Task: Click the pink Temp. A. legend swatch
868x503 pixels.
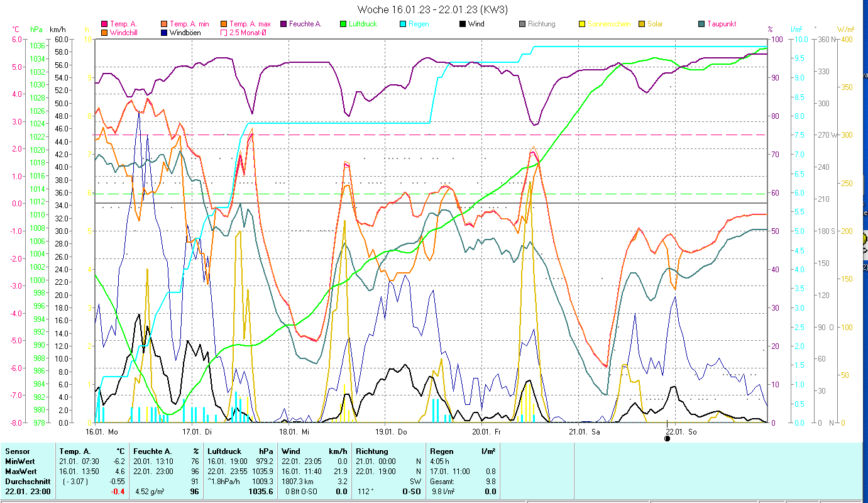Action: pos(104,24)
